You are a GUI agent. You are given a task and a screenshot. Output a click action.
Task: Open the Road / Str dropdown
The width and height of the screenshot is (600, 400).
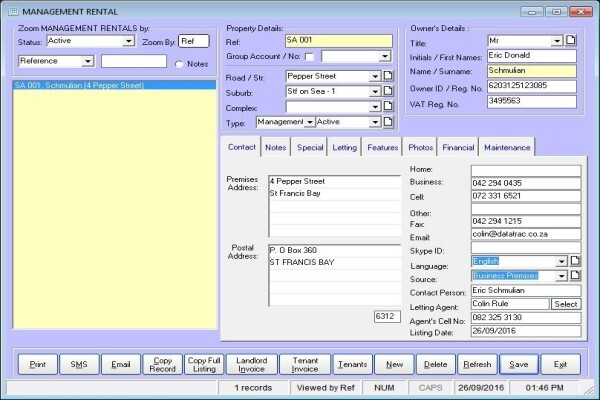click(375, 76)
